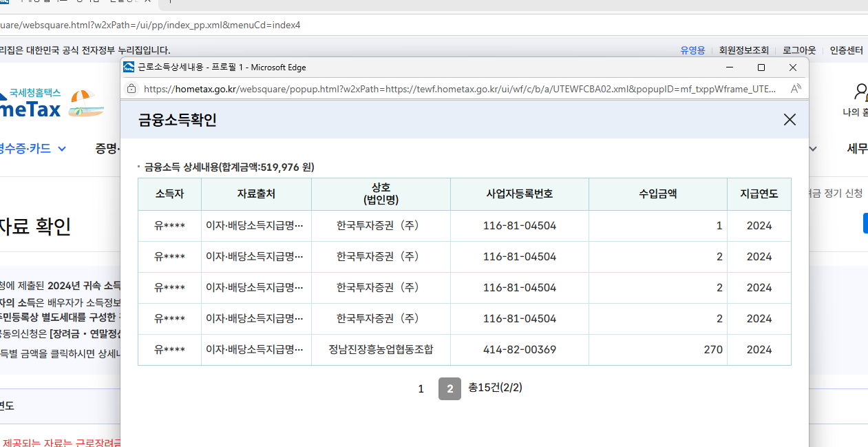Dismiss the 금융소득확인 popup with the X icon
Screen dimensions: 868x447
(789, 119)
